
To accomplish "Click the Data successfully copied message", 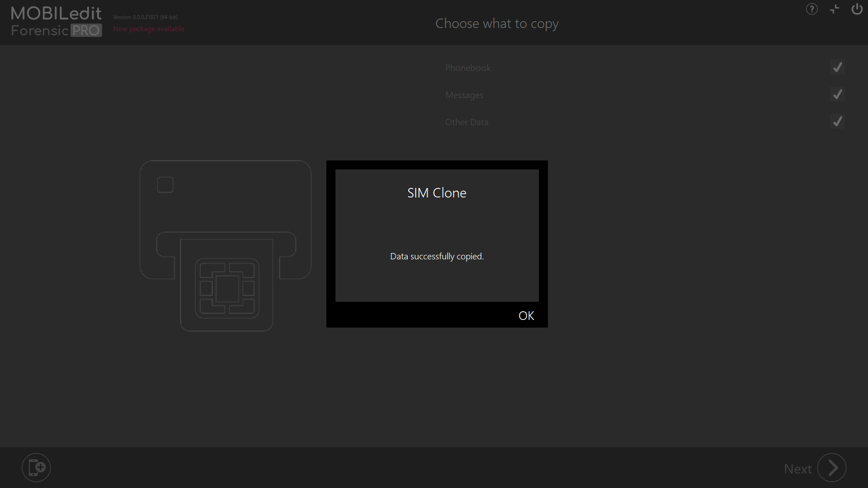I will 437,256.
